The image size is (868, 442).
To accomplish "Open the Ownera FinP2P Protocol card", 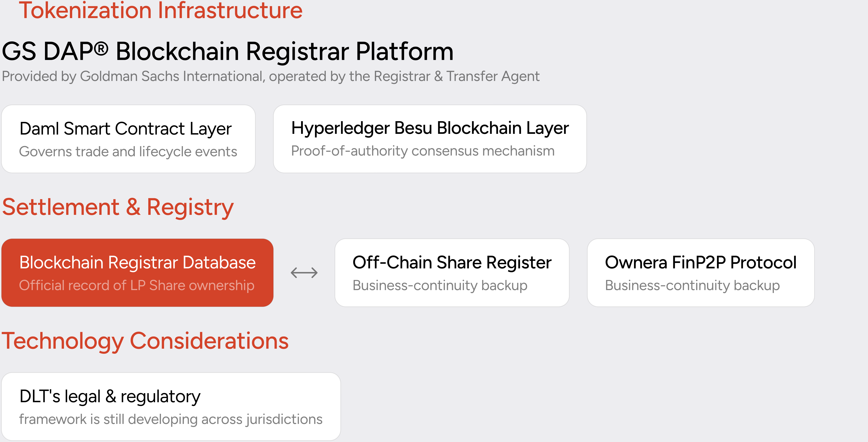I will [701, 273].
